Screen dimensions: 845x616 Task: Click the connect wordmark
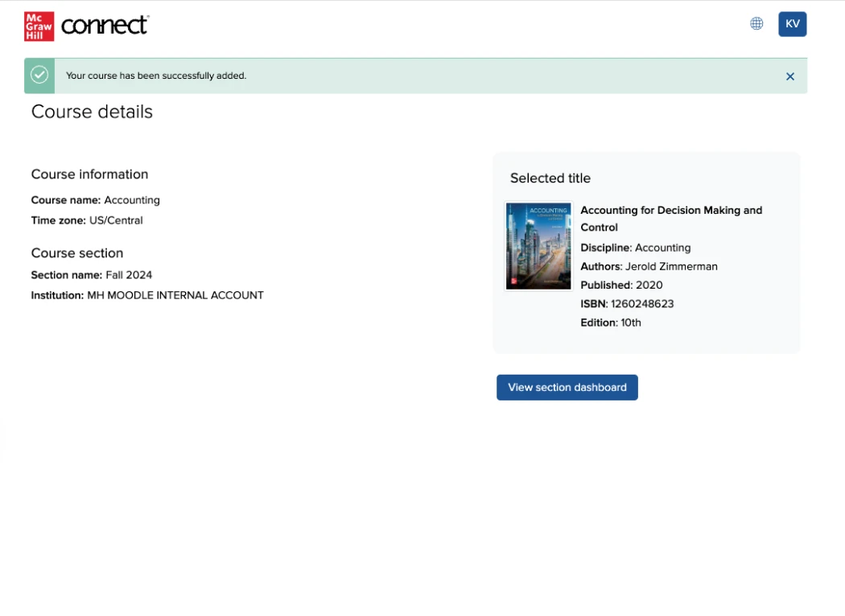tap(105, 25)
